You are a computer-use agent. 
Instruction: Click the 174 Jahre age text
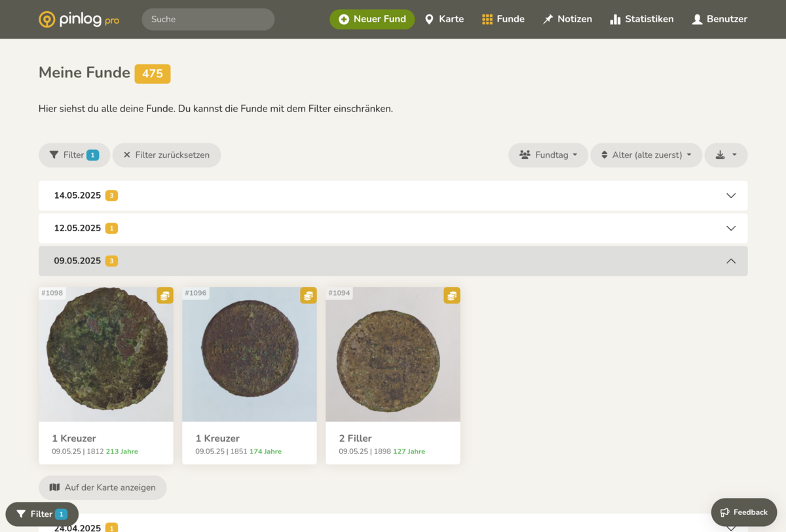click(265, 451)
